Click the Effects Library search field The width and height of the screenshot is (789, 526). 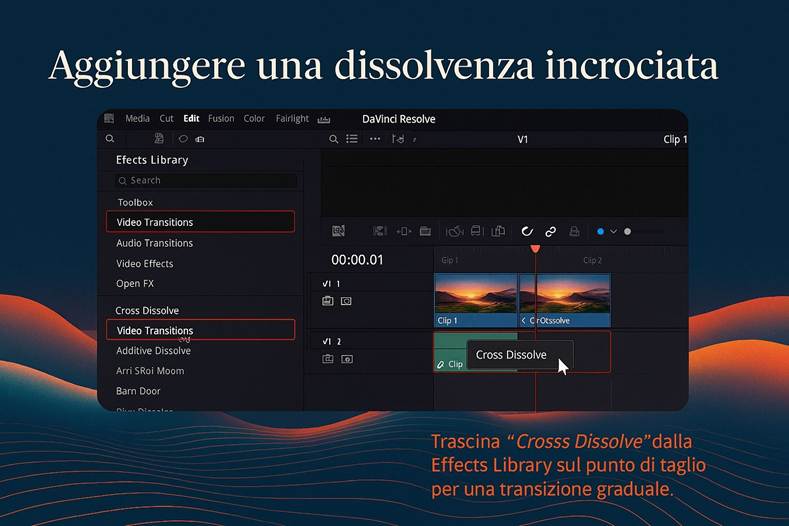pyautogui.click(x=206, y=180)
